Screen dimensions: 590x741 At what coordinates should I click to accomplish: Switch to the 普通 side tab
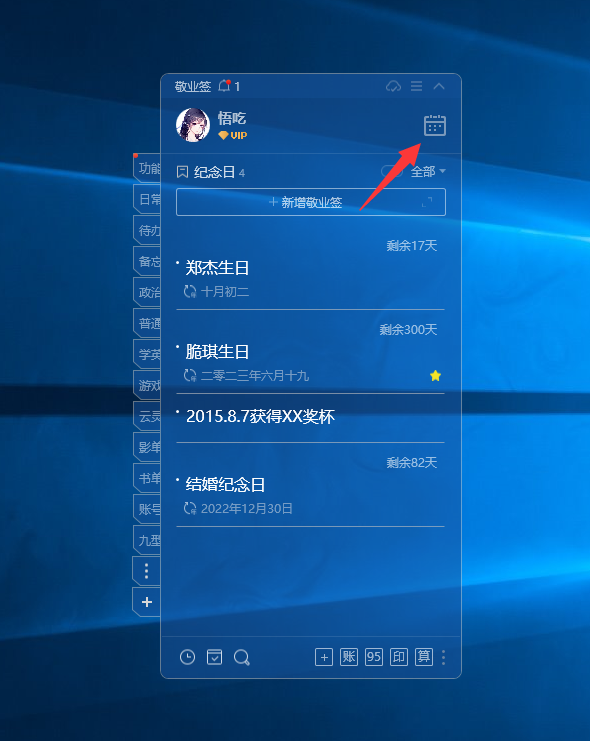pos(147,323)
